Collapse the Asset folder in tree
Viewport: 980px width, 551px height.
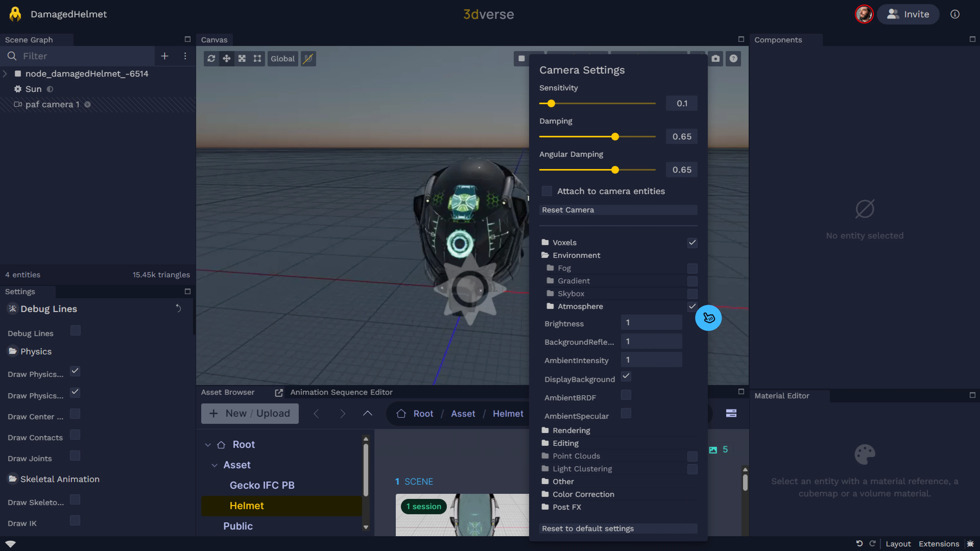[214, 465]
